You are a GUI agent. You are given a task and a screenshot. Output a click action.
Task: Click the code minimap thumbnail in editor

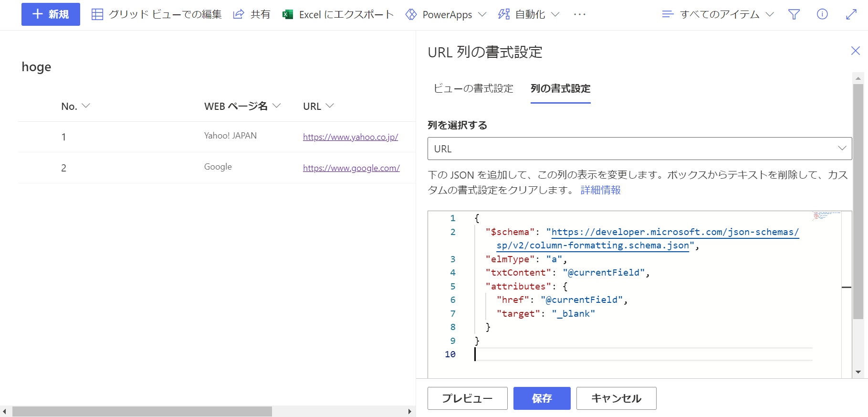(x=826, y=216)
